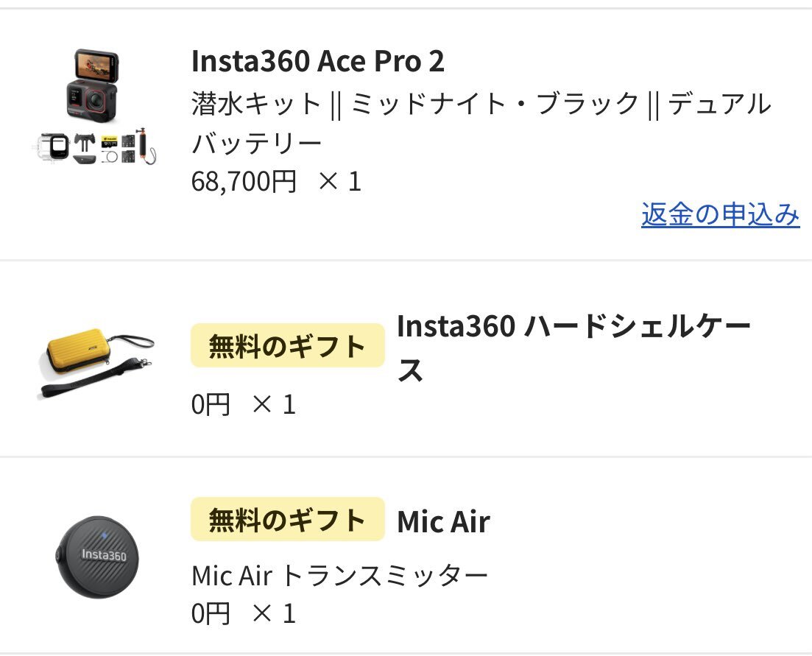This screenshot has width=812, height=656.
Task: Tap the round Mic Air transmitter image
Action: (96, 557)
